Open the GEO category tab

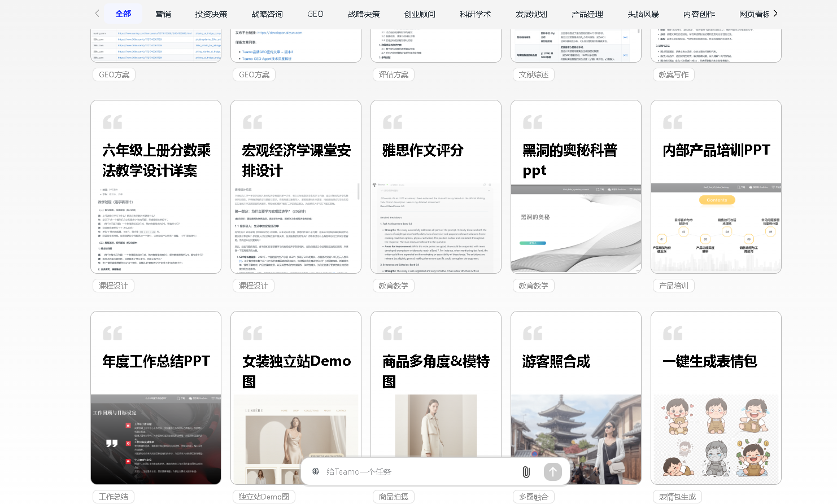(x=315, y=14)
